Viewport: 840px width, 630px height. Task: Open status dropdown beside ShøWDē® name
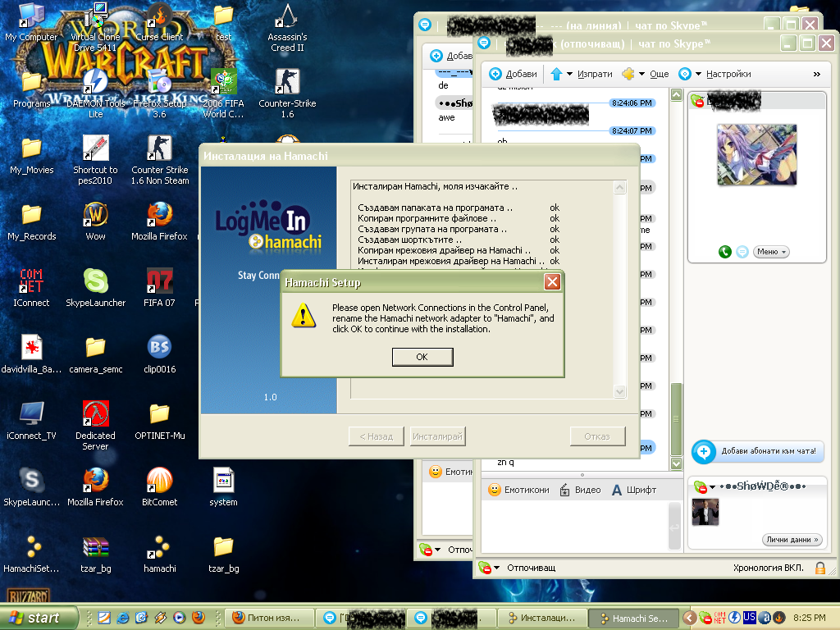pos(712,487)
